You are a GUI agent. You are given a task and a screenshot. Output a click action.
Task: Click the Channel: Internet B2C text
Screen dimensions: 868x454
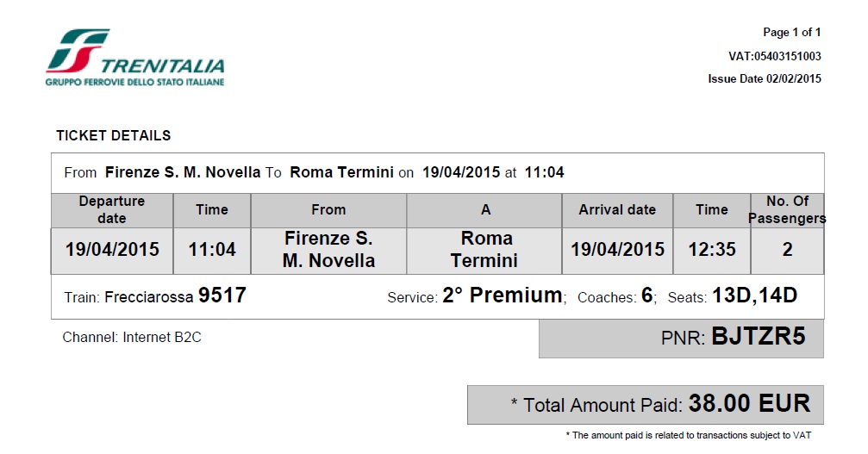tap(132, 338)
